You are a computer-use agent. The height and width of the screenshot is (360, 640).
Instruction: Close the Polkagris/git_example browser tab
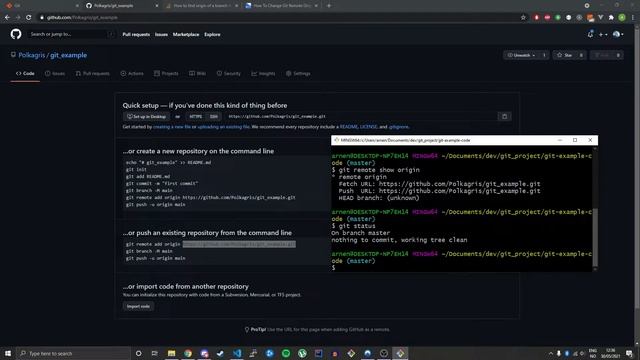pyautogui.click(x=157, y=6)
